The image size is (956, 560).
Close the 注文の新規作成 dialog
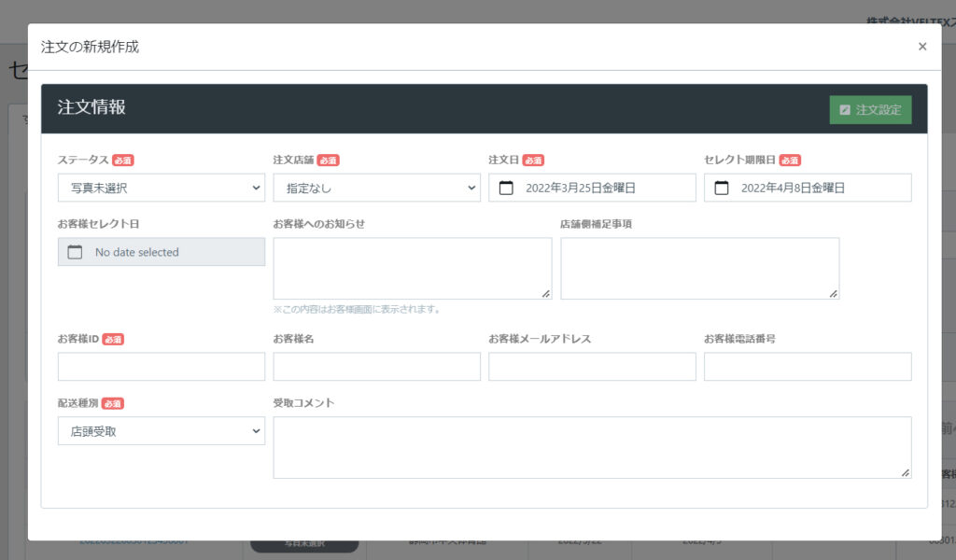[922, 47]
